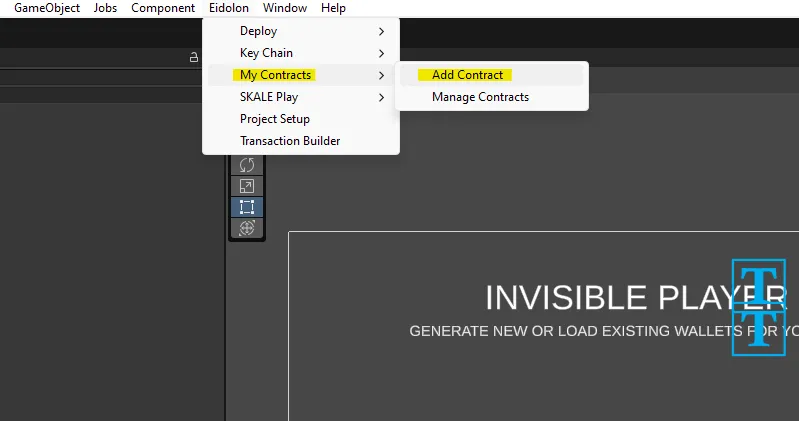The width and height of the screenshot is (799, 421).
Task: Choose Manage Contracts
Action: click(492, 97)
